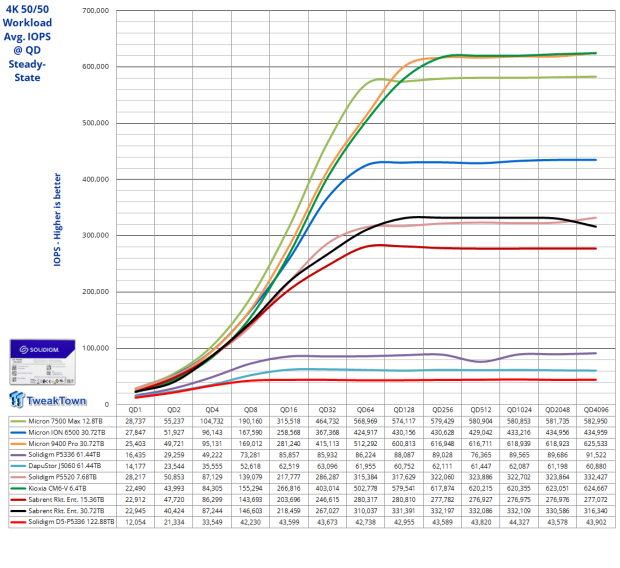
Task: Click the 600,813 cell under QD128
Action: click(x=404, y=443)
